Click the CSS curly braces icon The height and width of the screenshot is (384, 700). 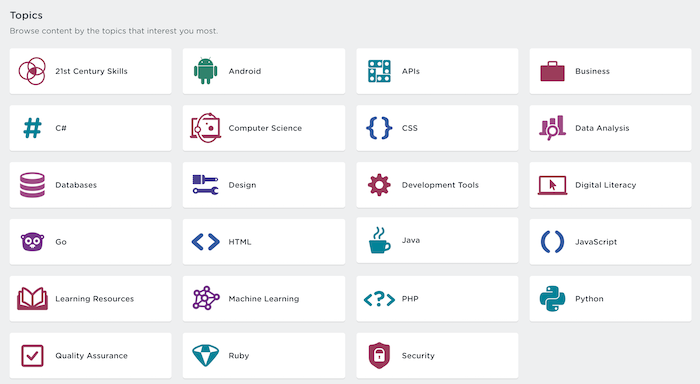(379, 128)
